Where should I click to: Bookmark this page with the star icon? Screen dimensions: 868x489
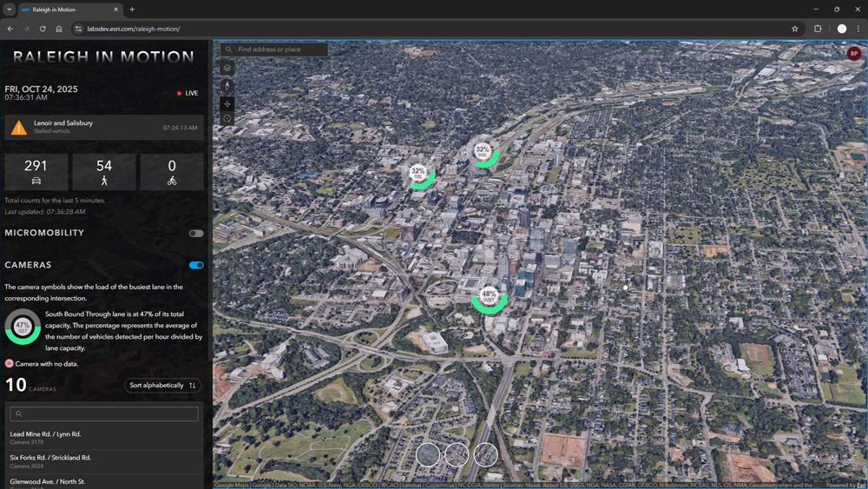pyautogui.click(x=794, y=29)
